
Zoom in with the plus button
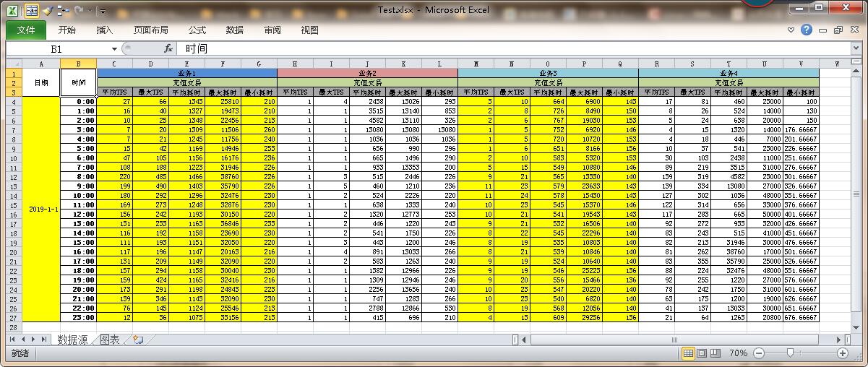843,353
